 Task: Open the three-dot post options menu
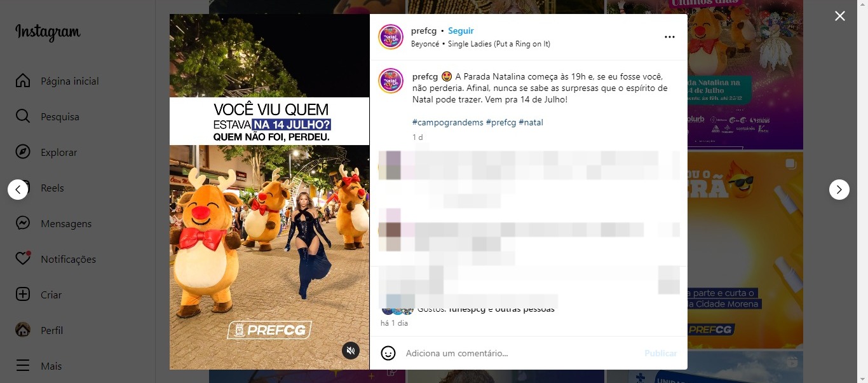[670, 37]
